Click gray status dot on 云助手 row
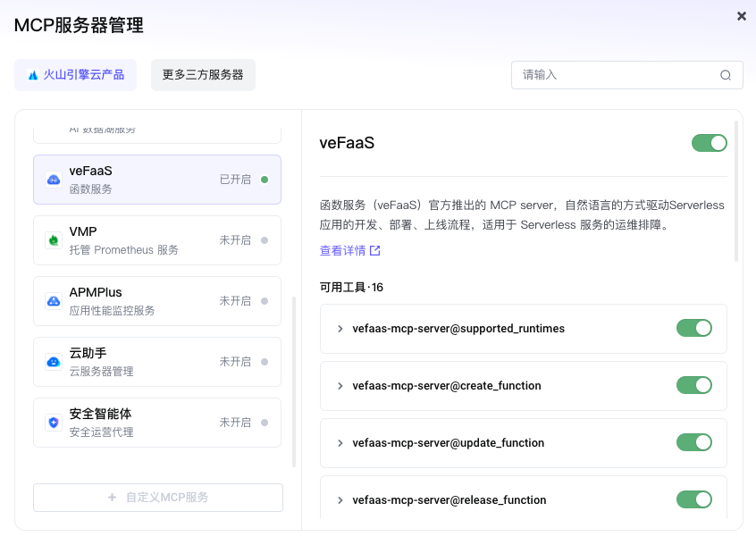The width and height of the screenshot is (756, 545). click(x=265, y=362)
